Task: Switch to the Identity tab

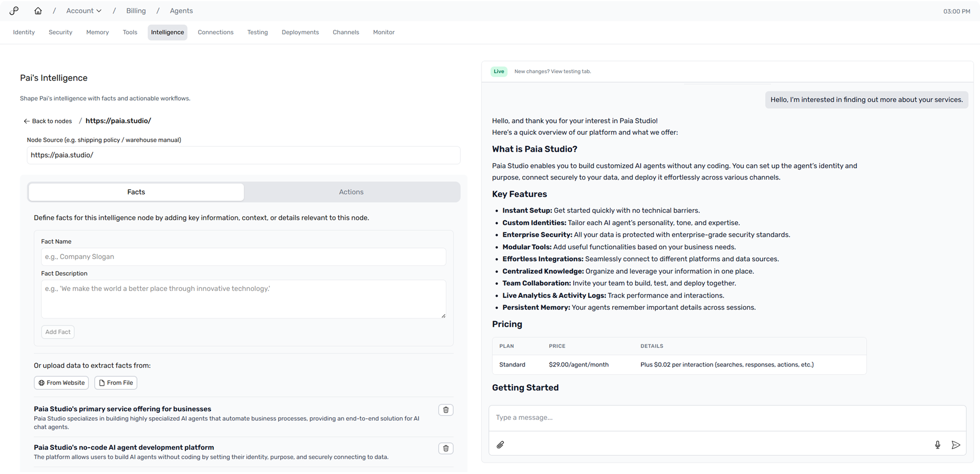Action: tap(24, 32)
